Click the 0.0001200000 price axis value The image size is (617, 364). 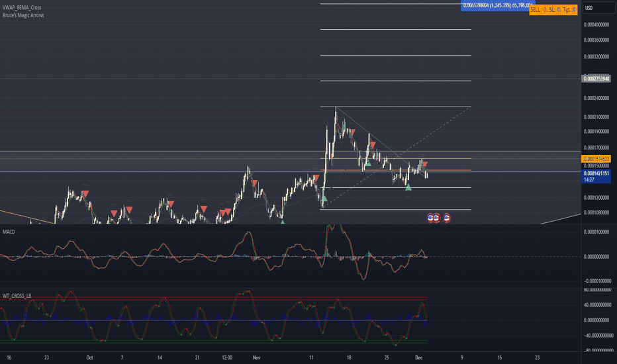click(596, 197)
